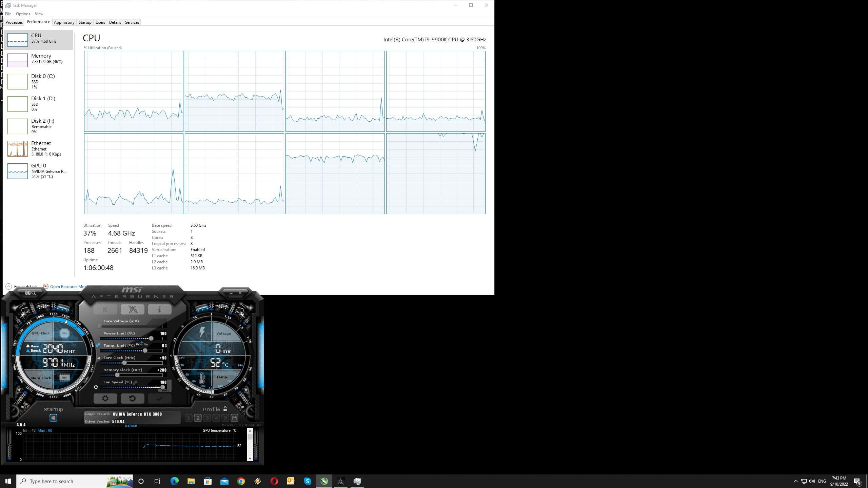Select the Performance tab in Task Manager
The image size is (868, 488).
38,22
